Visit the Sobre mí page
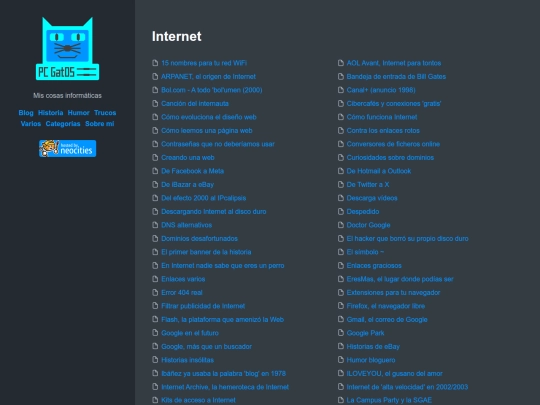Viewport: 540px width, 405px height. point(100,124)
